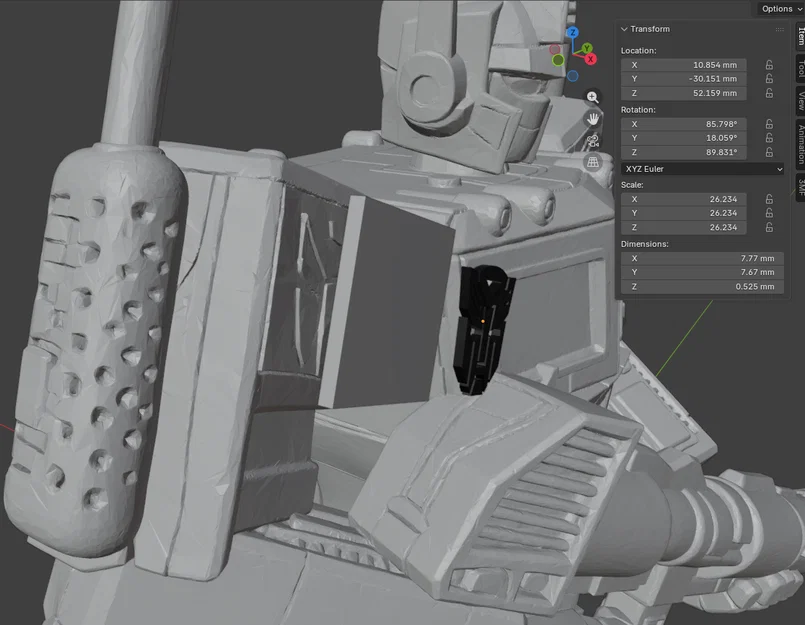This screenshot has height=625, width=805.
Task: Click Dimensions Y field 7.67 mm
Action: (702, 272)
